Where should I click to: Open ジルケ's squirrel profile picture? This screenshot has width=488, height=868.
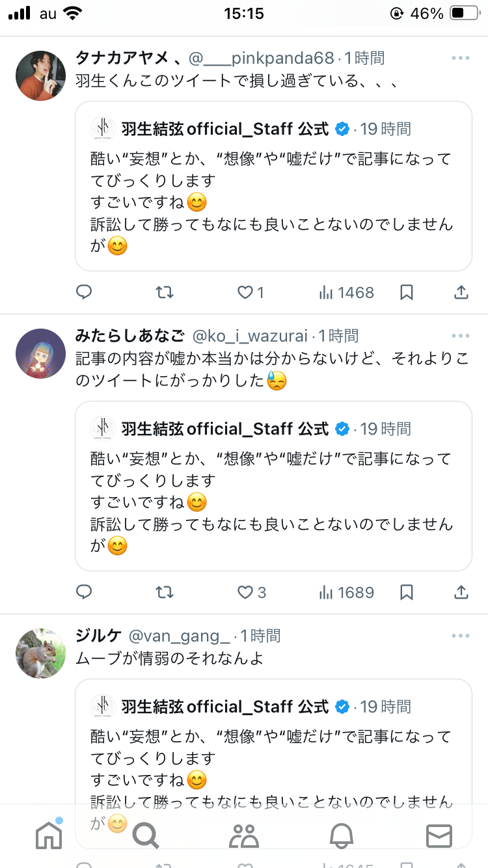40,653
